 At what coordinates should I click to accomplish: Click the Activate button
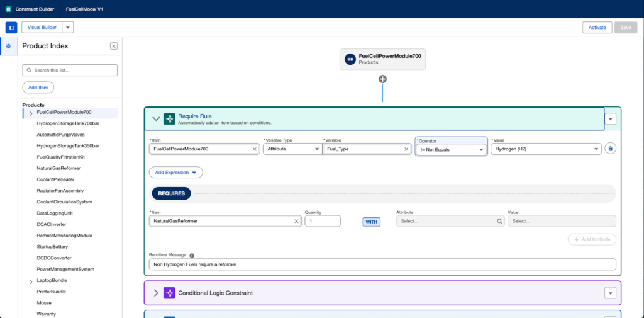597,28
